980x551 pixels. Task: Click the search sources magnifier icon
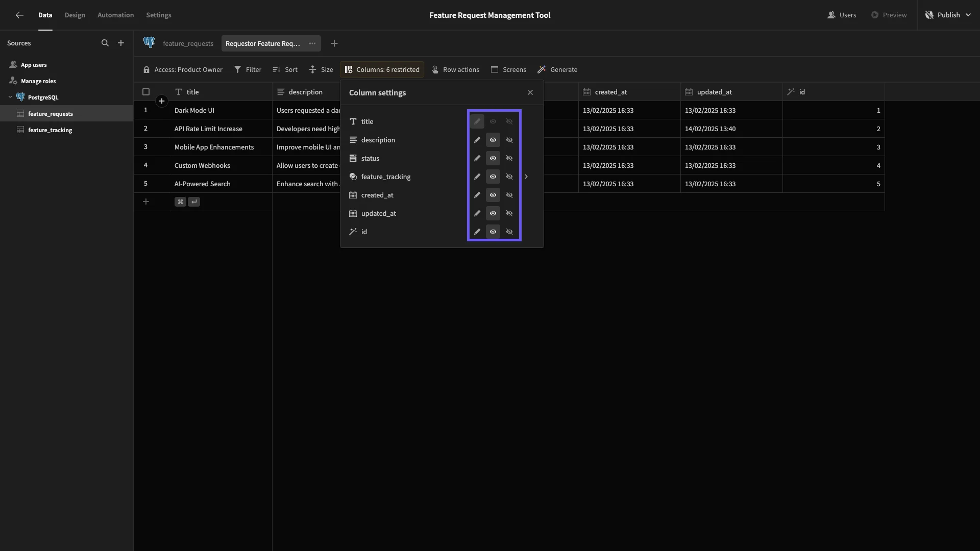105,43
